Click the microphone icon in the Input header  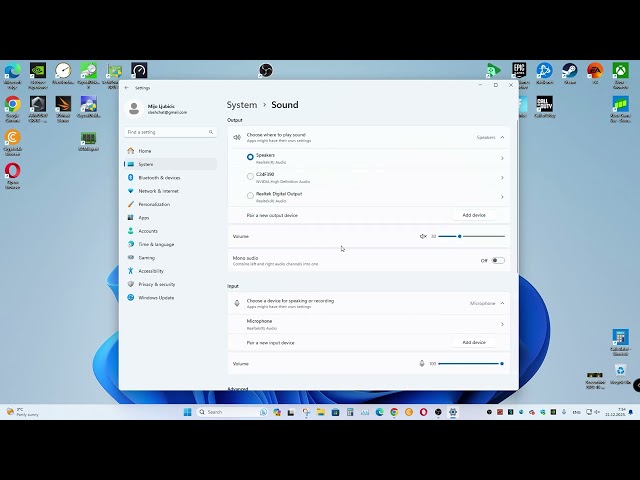coord(237,303)
